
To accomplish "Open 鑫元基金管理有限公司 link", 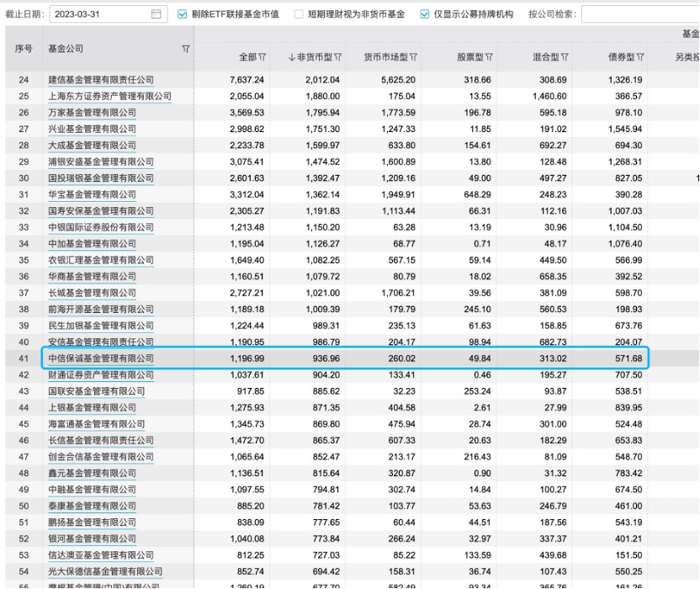I will [x=92, y=473].
